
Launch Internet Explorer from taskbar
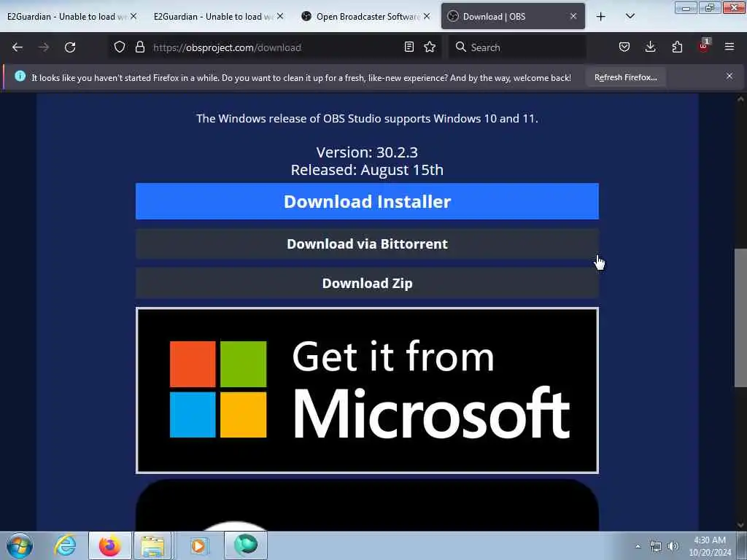pyautogui.click(x=65, y=545)
